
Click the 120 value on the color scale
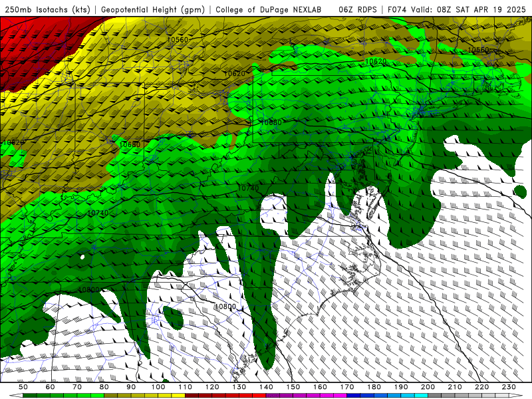212,387
